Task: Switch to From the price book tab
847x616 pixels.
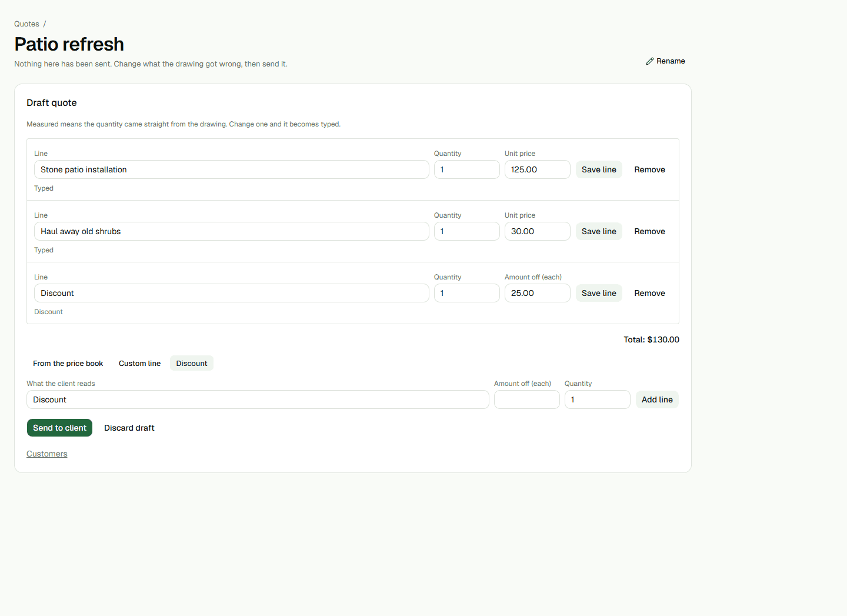Action: coord(68,364)
